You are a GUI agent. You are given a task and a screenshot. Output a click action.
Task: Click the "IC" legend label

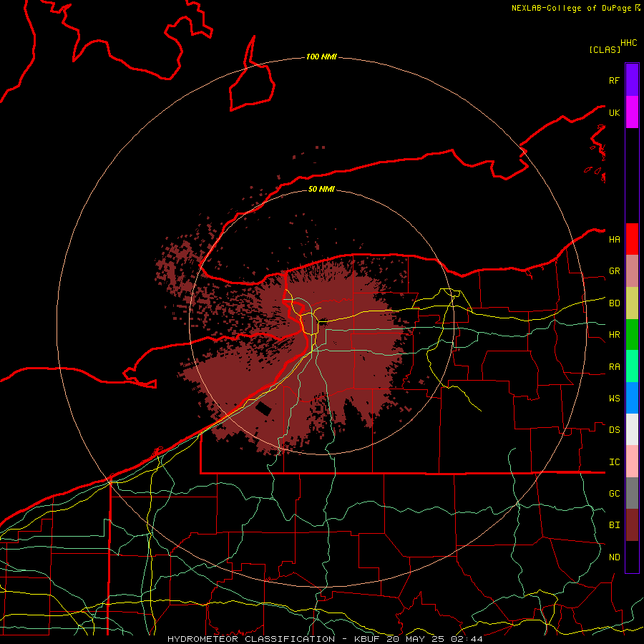click(x=615, y=462)
